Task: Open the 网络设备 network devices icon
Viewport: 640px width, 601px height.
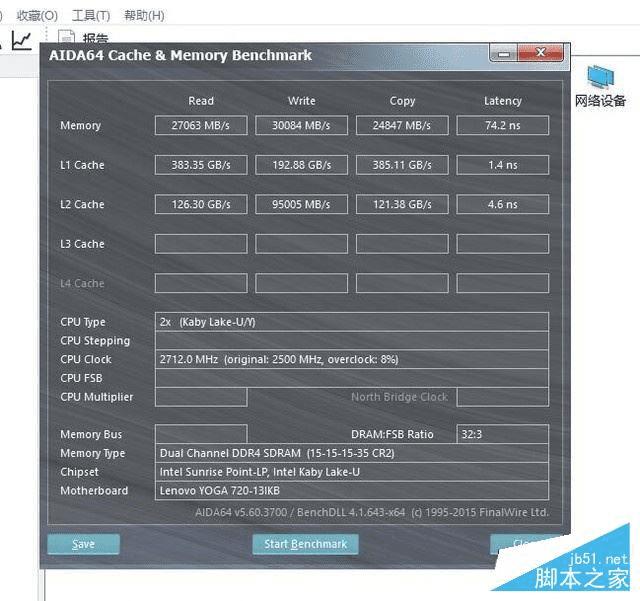Action: [600, 87]
